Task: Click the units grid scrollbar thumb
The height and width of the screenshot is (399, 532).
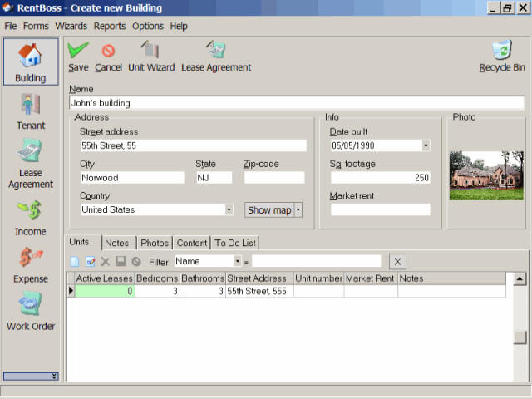Action: tap(520, 337)
